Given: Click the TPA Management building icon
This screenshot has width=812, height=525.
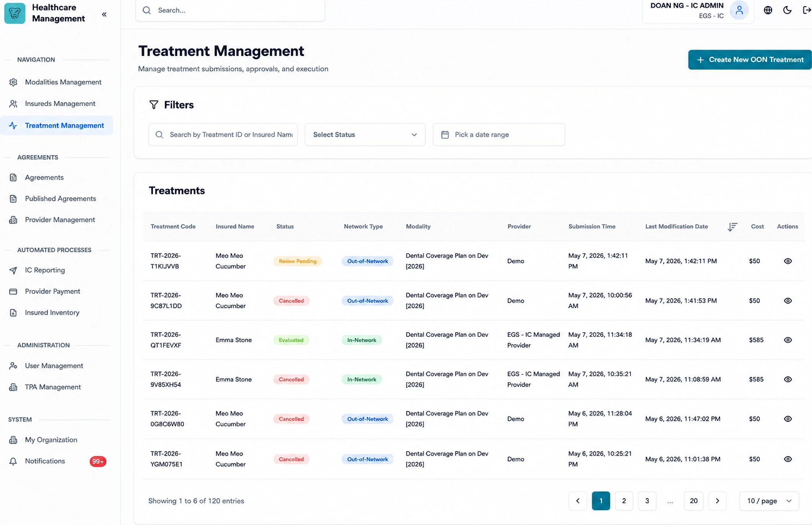Looking at the screenshot, I should click(13, 387).
